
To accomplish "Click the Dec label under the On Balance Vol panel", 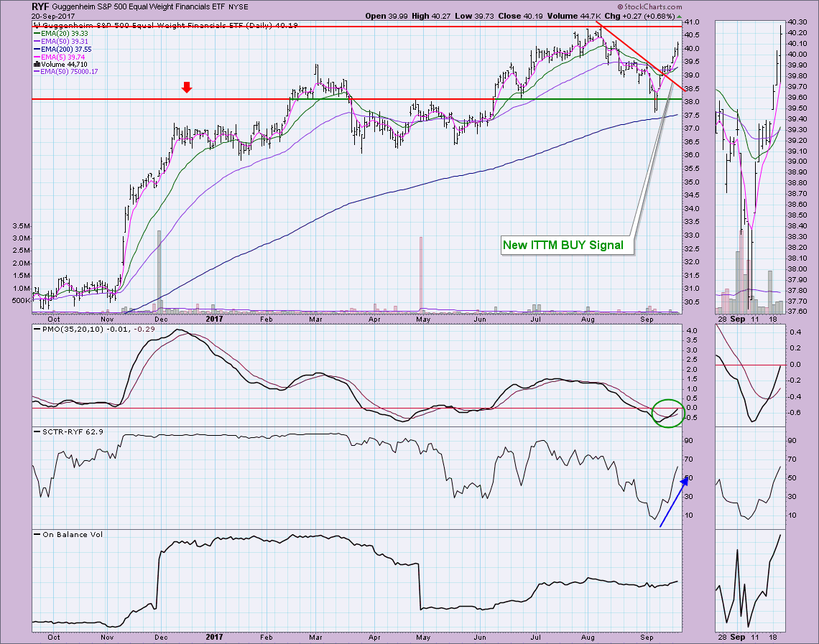I will [160, 638].
